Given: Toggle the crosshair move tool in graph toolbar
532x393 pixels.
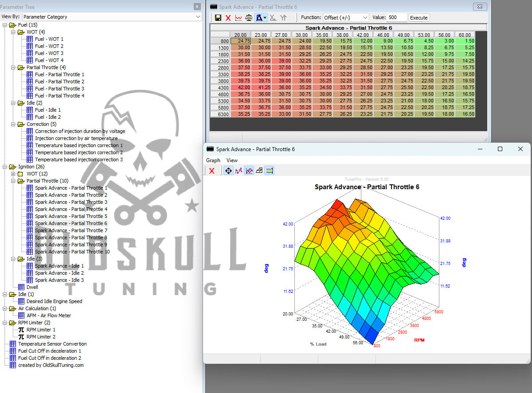Looking at the screenshot, I should tap(228, 171).
